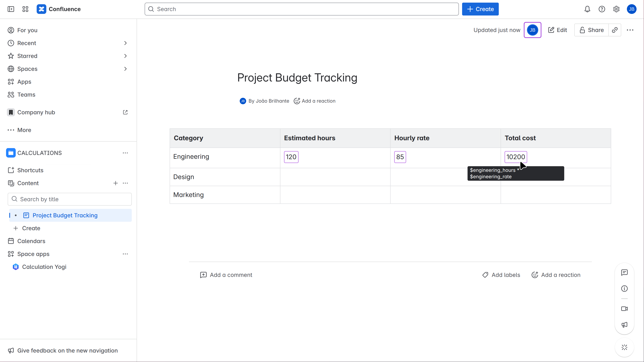Click the video camera icon on right rail
The width and height of the screenshot is (644, 362).
tap(624, 308)
